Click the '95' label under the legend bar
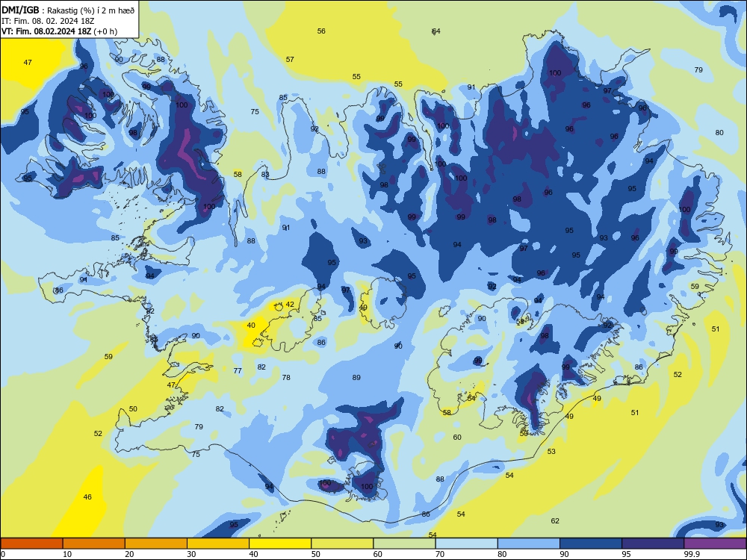Viewport: 747px width, 560px height. pos(626,554)
